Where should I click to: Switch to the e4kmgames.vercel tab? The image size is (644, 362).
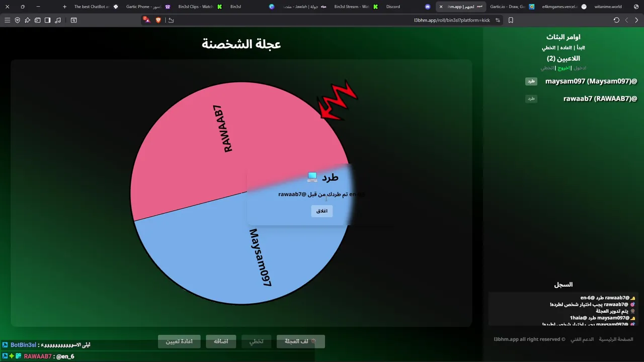click(563, 7)
